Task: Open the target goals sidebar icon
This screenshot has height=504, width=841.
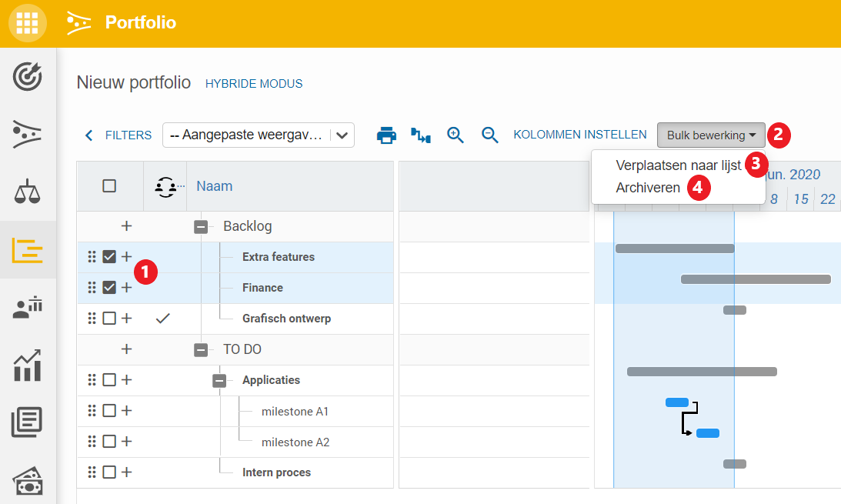Action: pos(28,77)
